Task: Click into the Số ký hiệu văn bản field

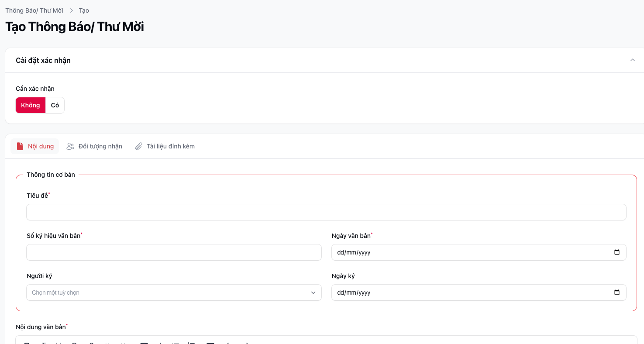Action: pos(174,252)
